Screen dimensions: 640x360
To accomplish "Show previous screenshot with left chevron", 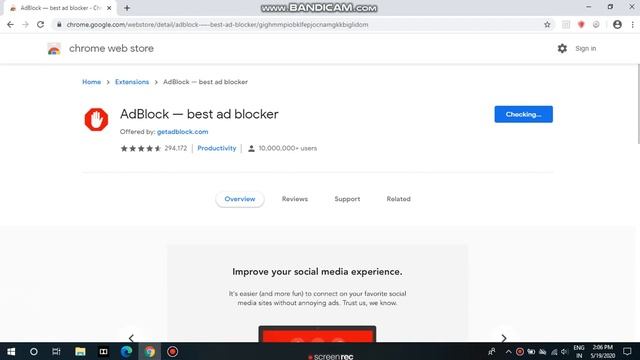I will (x=131, y=338).
